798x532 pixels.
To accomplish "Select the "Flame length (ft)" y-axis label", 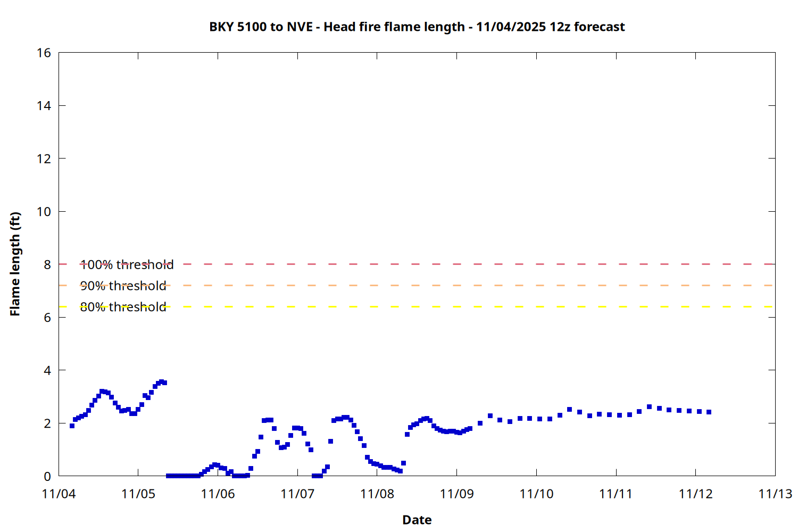I will [x=15, y=264].
